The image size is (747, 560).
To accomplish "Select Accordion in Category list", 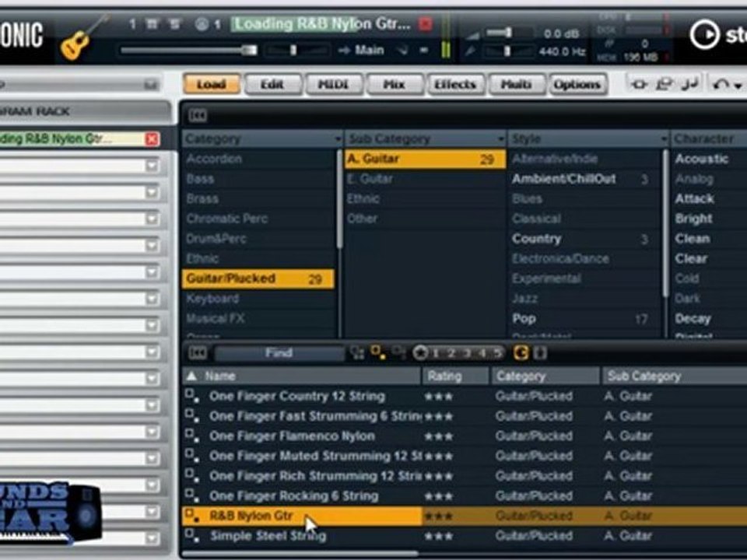I will [258, 159].
